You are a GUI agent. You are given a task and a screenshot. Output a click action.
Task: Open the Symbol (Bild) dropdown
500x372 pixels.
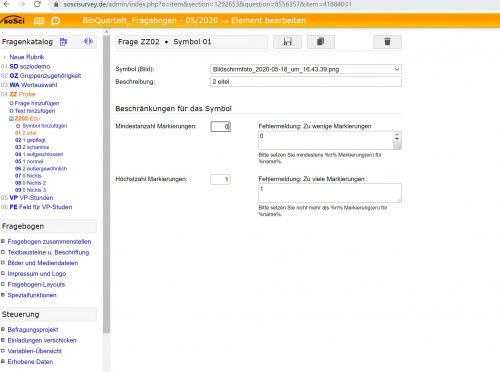pos(306,69)
